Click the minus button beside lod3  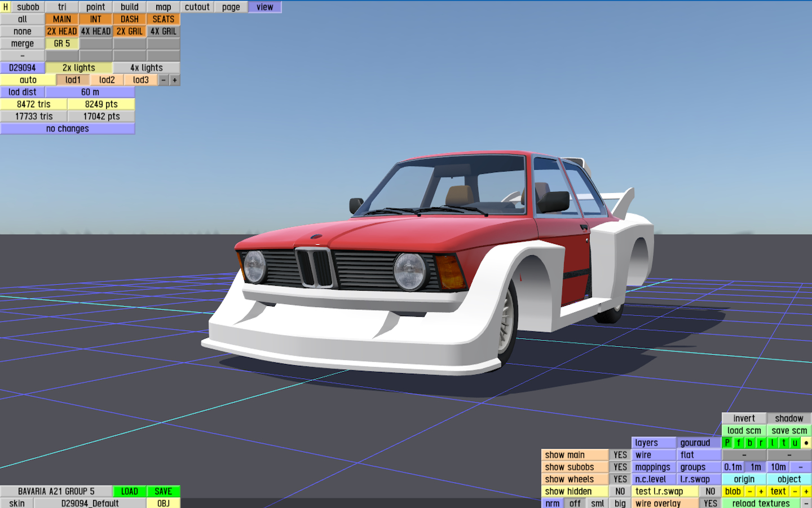164,80
